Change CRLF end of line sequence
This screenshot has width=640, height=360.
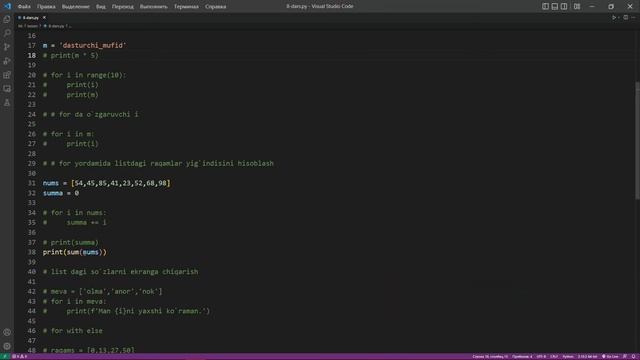point(554,356)
